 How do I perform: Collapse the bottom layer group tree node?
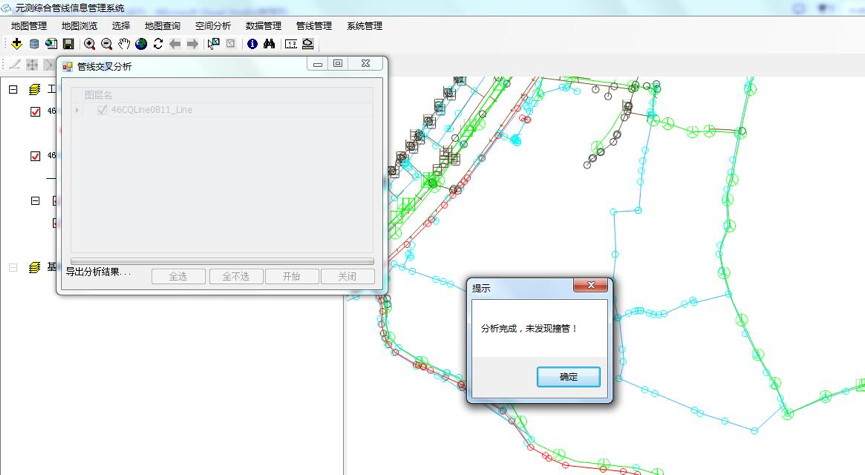pos(13,267)
